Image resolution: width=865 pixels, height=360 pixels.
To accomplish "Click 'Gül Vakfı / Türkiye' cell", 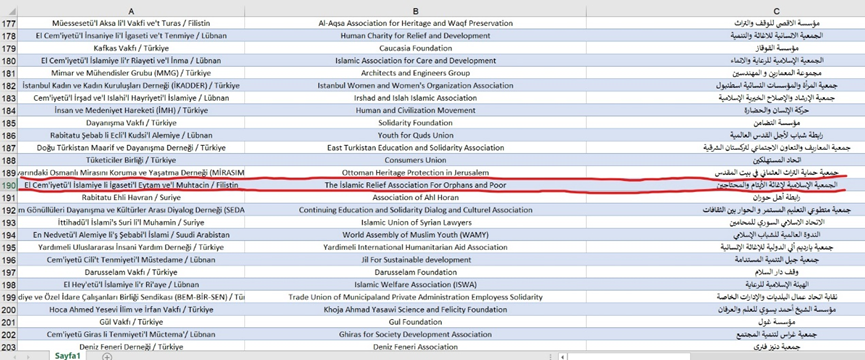I will pyautogui.click(x=131, y=322).
